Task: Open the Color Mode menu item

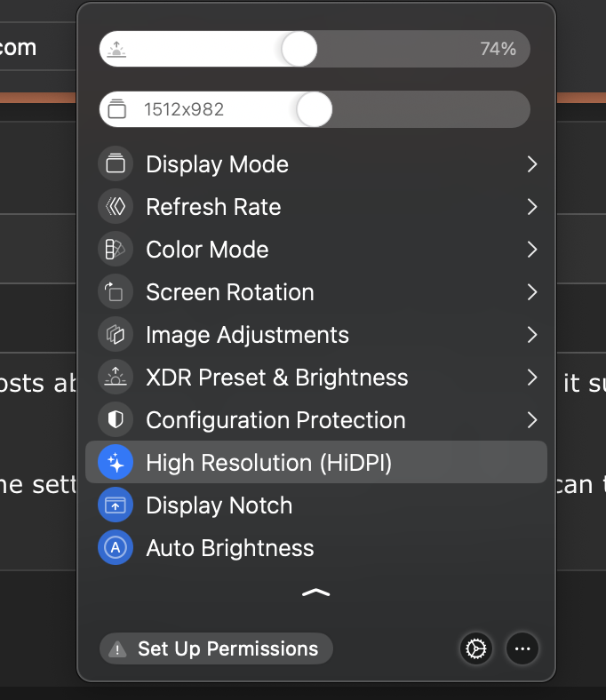Action: coord(207,250)
